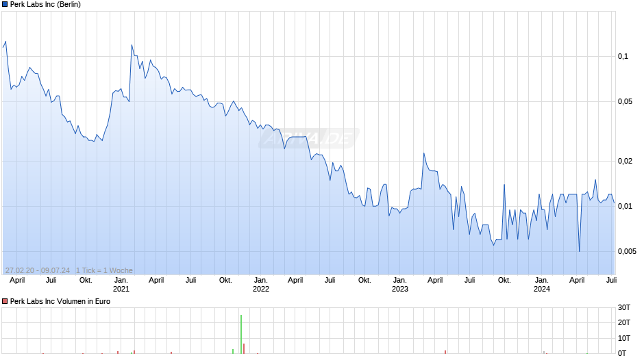
Task: Click the 'Jan. 2024' axis label
Action: coord(541,285)
